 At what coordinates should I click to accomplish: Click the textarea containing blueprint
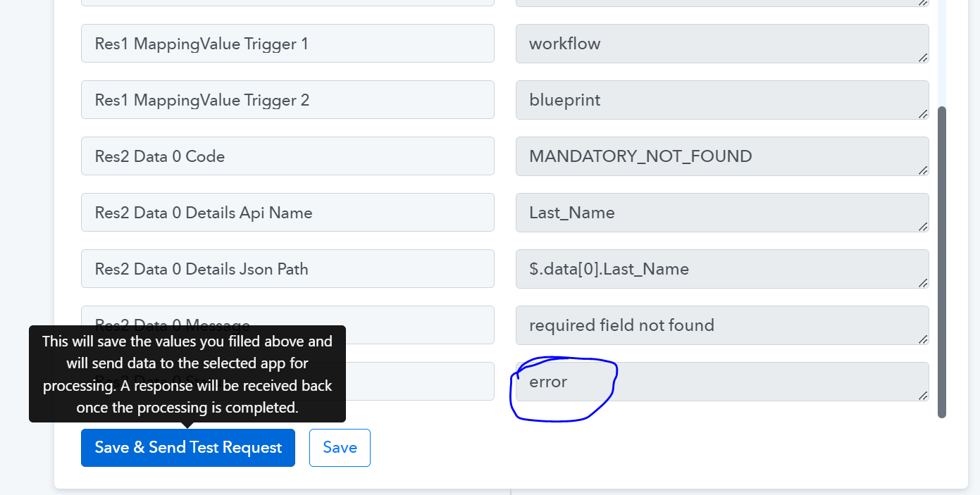coord(722,100)
